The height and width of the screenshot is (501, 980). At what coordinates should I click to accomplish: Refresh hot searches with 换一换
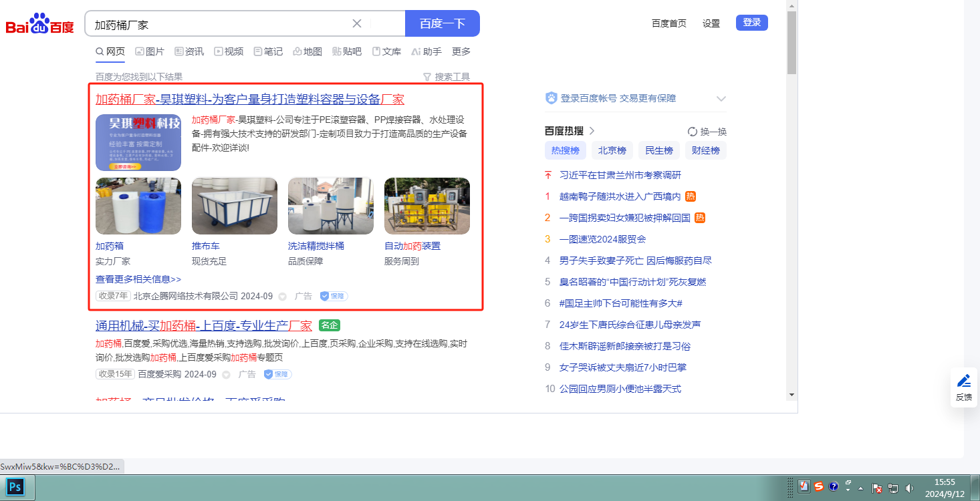707,132
